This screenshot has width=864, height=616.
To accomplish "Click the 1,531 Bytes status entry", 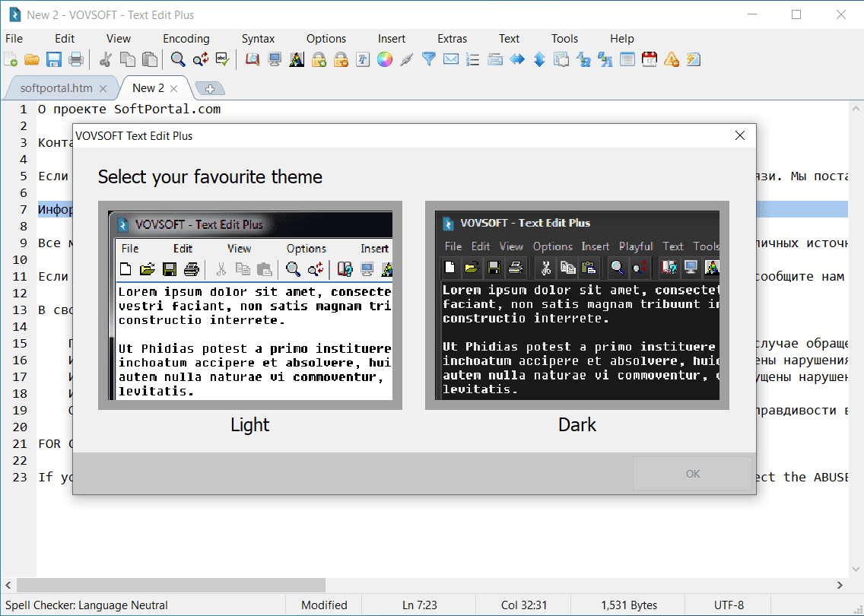I will click(x=629, y=605).
